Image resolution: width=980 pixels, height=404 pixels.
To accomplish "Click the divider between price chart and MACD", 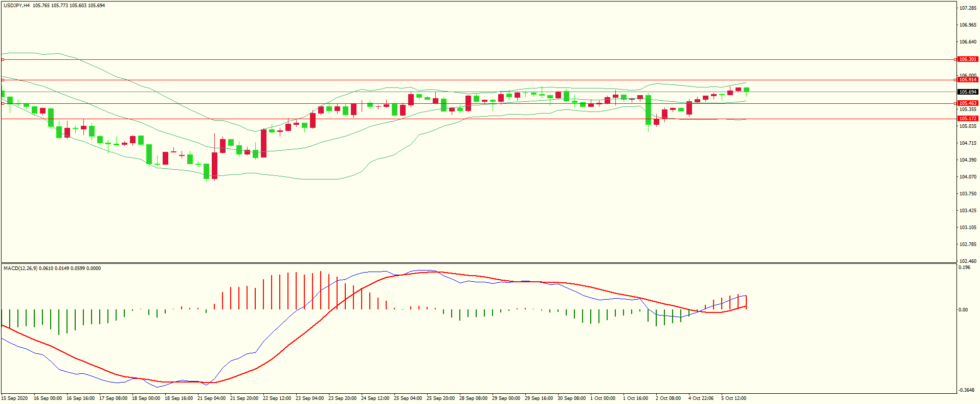I will (478, 263).
